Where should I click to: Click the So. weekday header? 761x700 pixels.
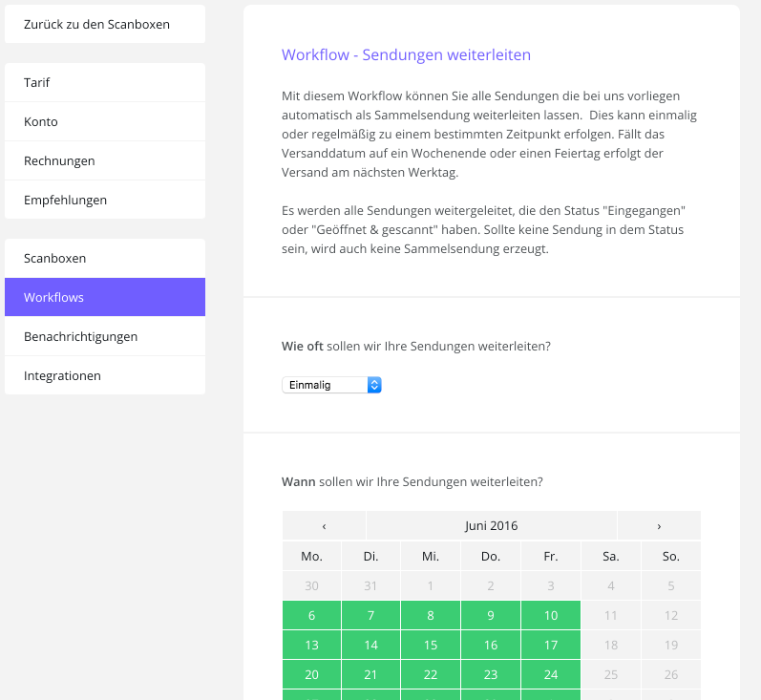[x=671, y=557]
